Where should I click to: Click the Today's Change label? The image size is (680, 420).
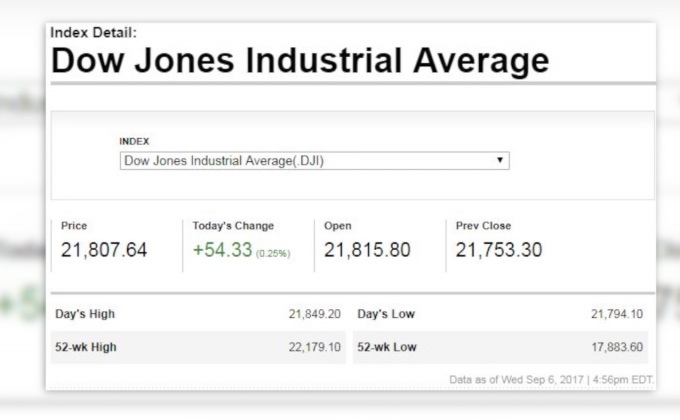[x=233, y=226]
